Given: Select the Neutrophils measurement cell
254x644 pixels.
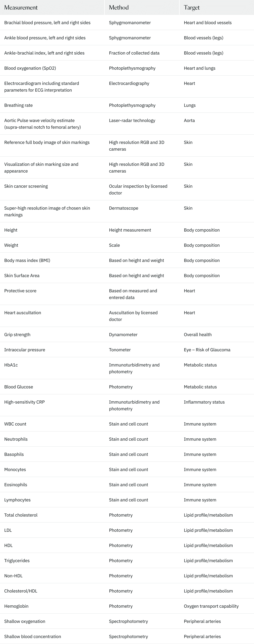Looking at the screenshot, I should click(16, 439).
